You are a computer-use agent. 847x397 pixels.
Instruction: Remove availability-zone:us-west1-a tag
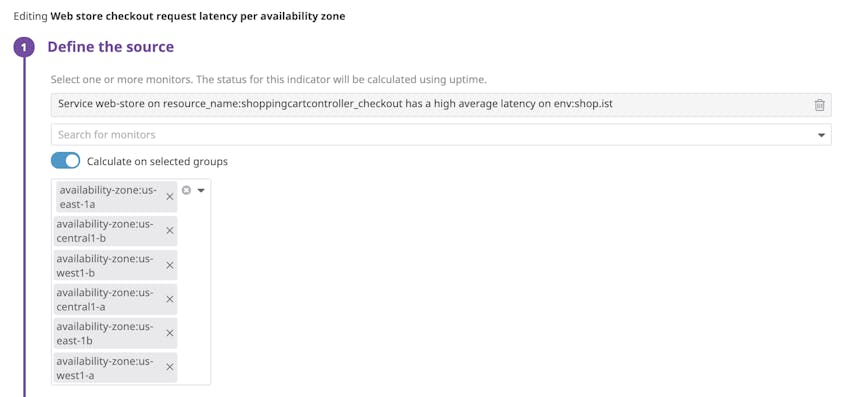pos(170,367)
